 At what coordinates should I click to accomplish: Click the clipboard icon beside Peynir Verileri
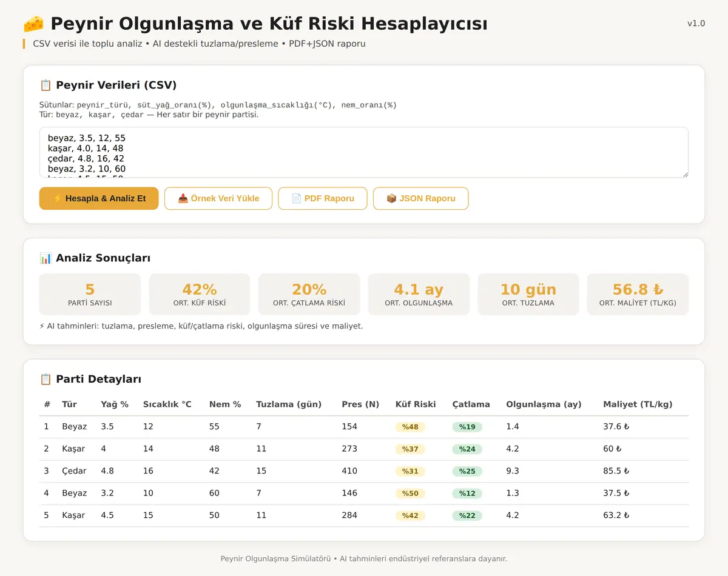coord(45,85)
